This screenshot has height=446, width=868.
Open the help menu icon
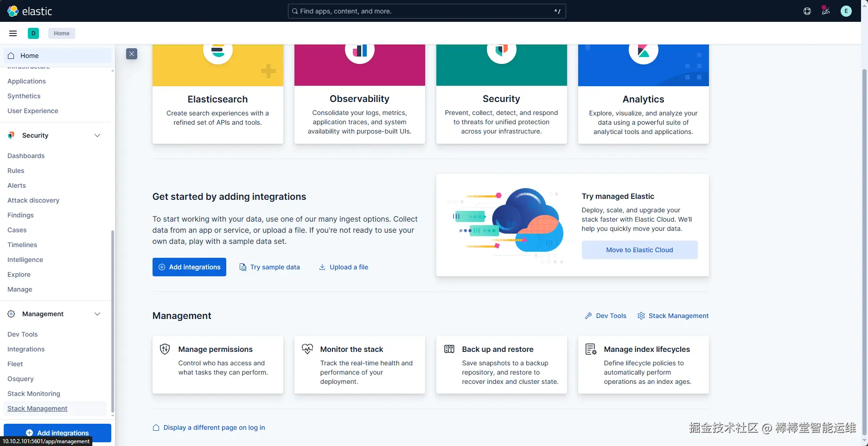point(807,11)
